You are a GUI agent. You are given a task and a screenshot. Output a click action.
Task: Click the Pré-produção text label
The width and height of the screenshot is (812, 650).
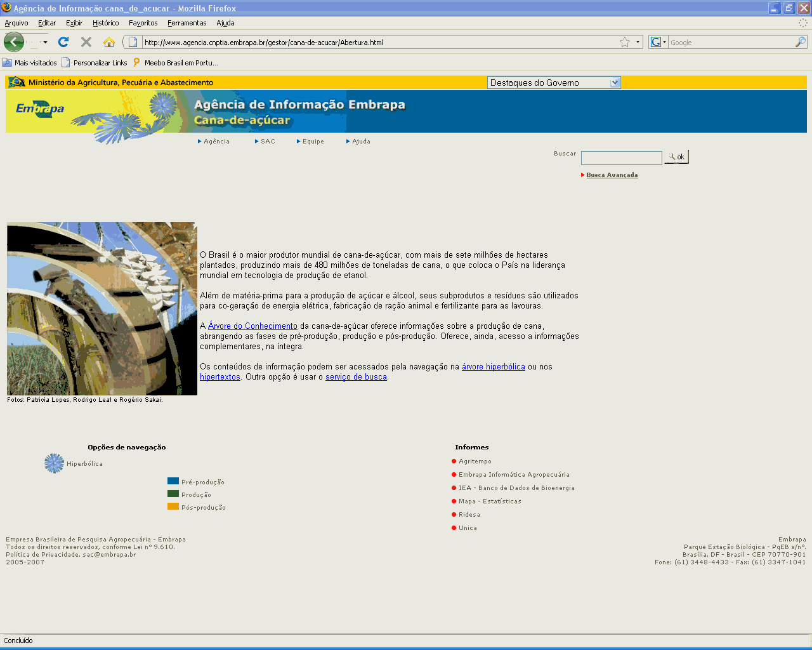point(203,482)
